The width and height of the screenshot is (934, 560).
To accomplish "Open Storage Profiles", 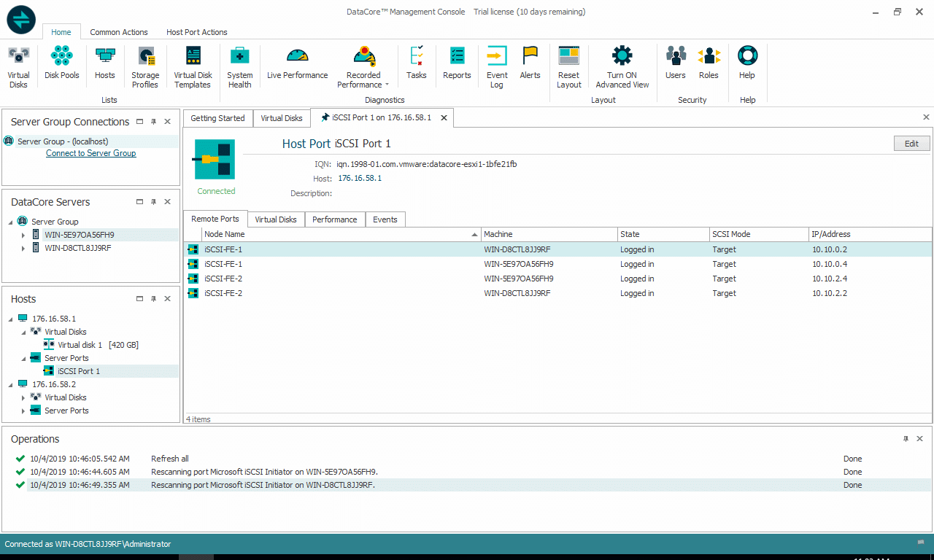I will 145,67.
